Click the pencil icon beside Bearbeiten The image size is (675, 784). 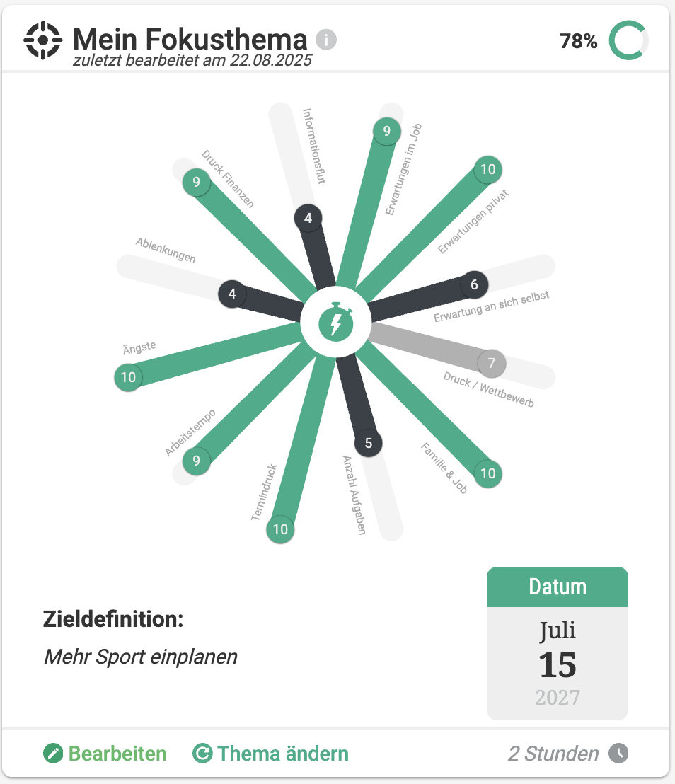pos(53,753)
